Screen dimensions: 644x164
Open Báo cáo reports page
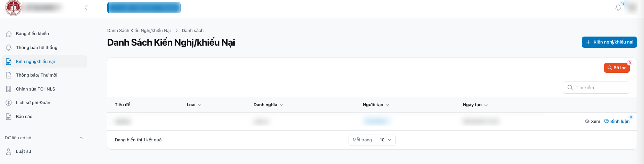coord(24,117)
